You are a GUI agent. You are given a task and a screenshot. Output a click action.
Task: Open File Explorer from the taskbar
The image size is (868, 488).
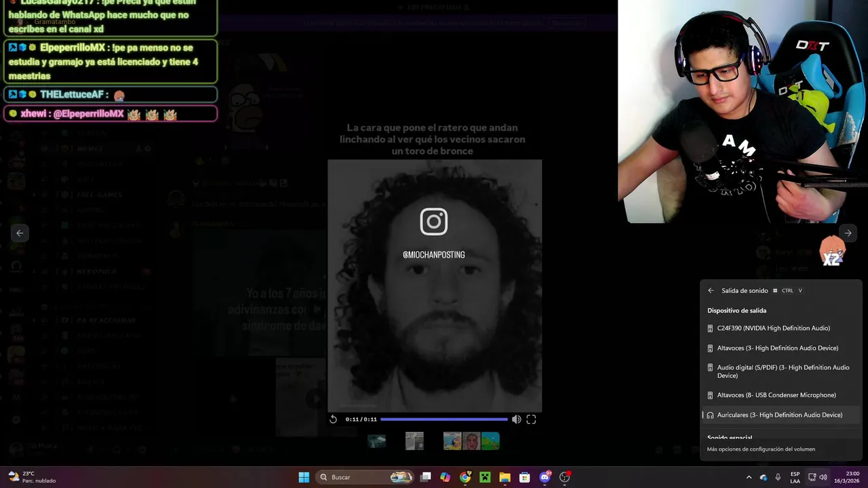pos(505,477)
